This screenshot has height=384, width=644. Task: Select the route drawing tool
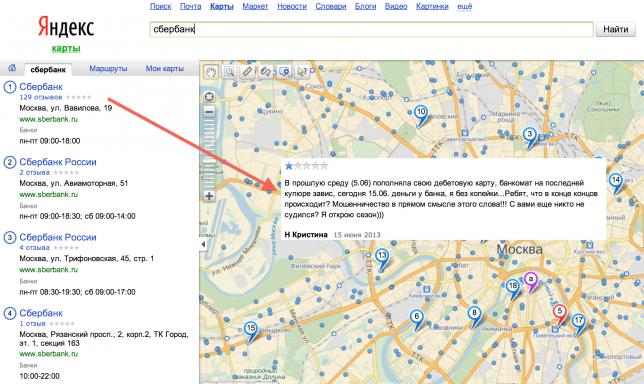click(265, 72)
